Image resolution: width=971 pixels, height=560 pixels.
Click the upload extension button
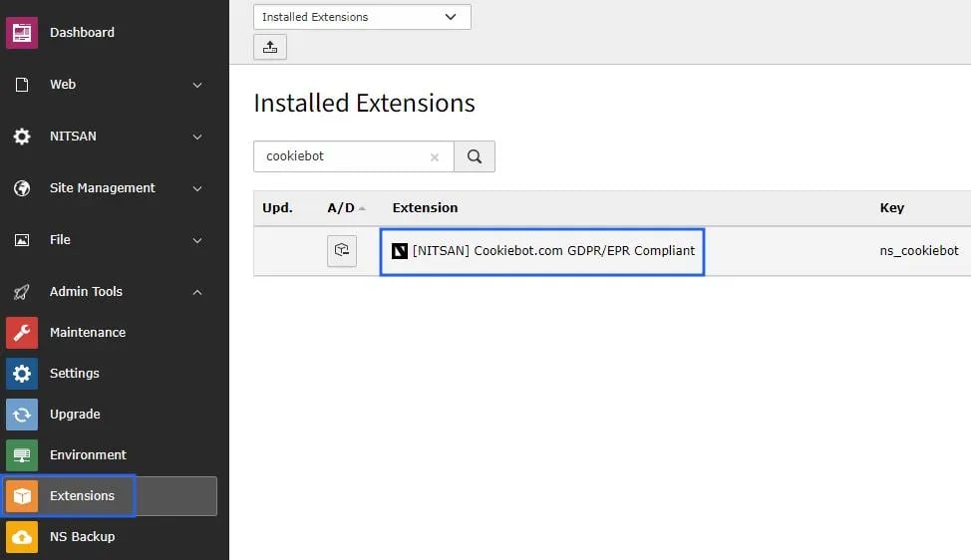[x=270, y=47]
